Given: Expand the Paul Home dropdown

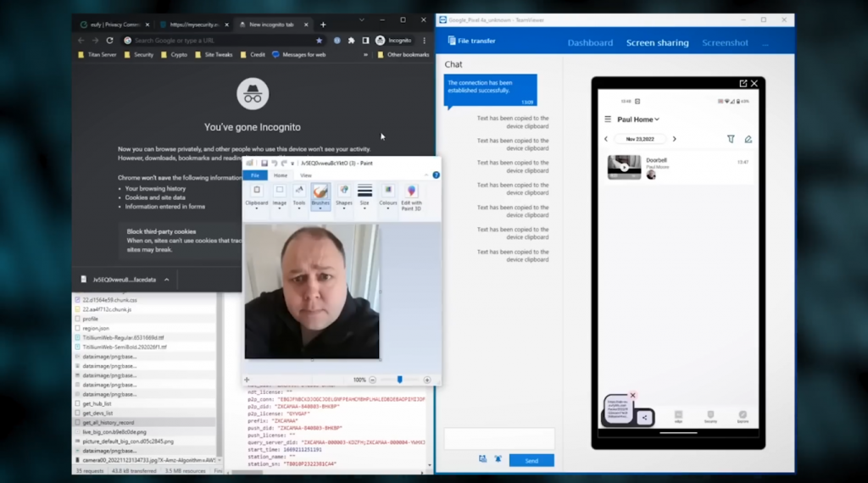Looking at the screenshot, I should pos(638,119).
